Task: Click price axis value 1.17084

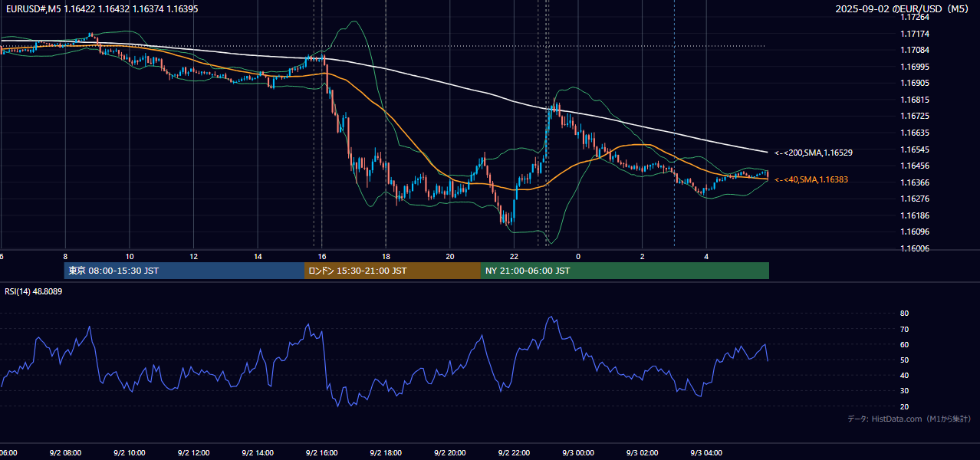Action: coord(916,51)
